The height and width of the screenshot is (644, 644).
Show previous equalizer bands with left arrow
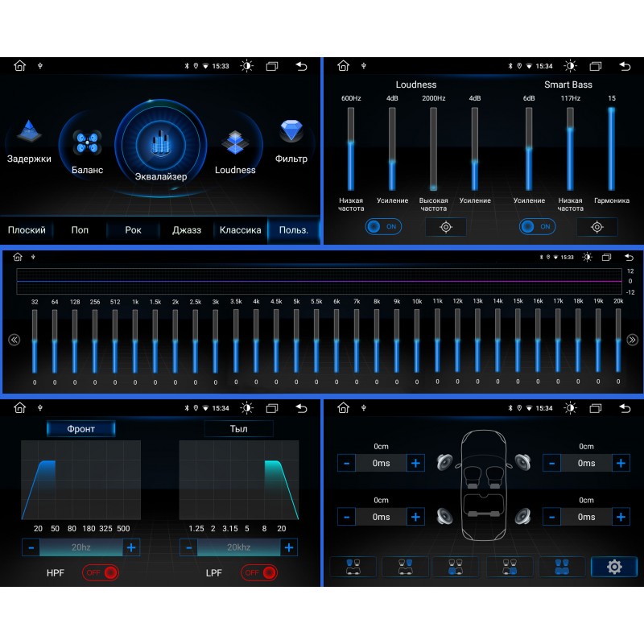point(14,340)
